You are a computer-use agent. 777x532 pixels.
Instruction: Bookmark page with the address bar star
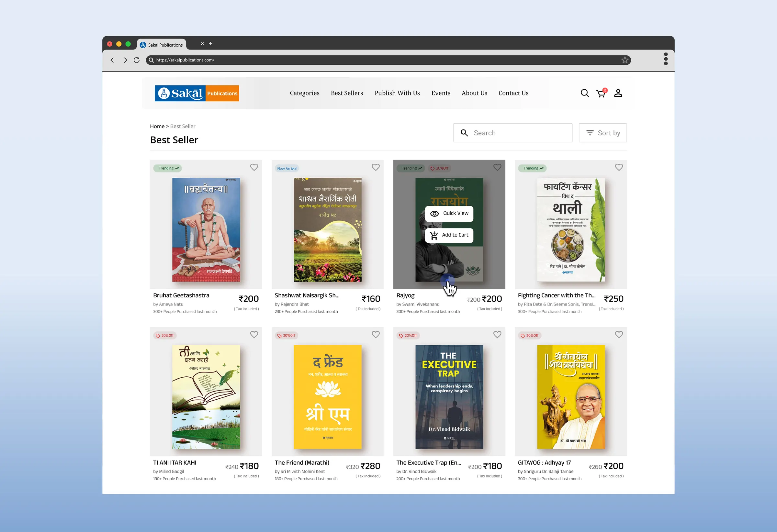(625, 60)
